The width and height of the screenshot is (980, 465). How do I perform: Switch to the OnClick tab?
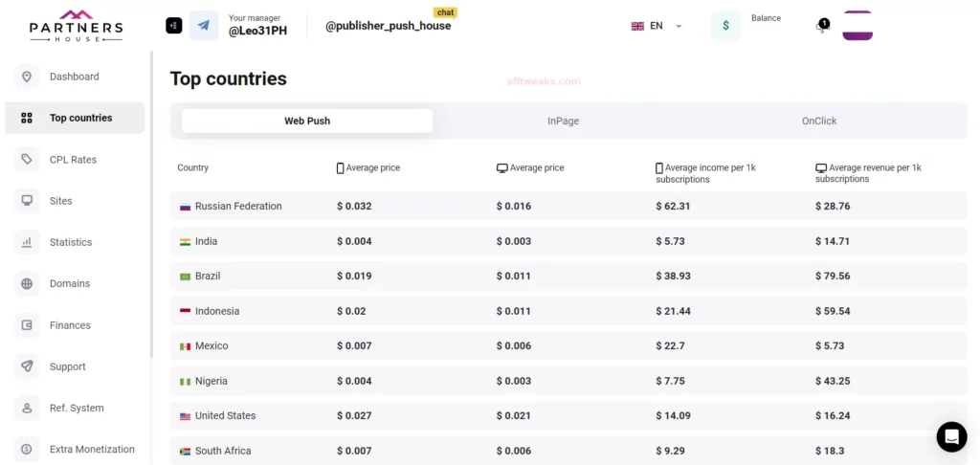819,122
